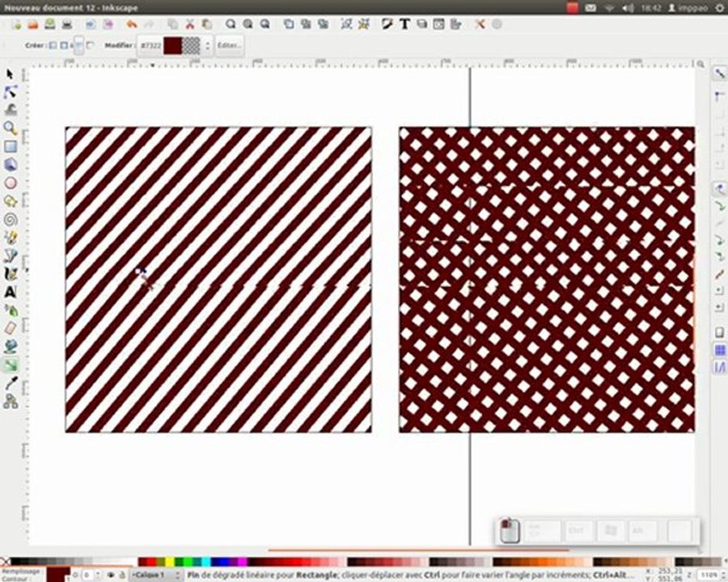Click the Editer... gradient button
The height and width of the screenshot is (582, 728).
[229, 45]
